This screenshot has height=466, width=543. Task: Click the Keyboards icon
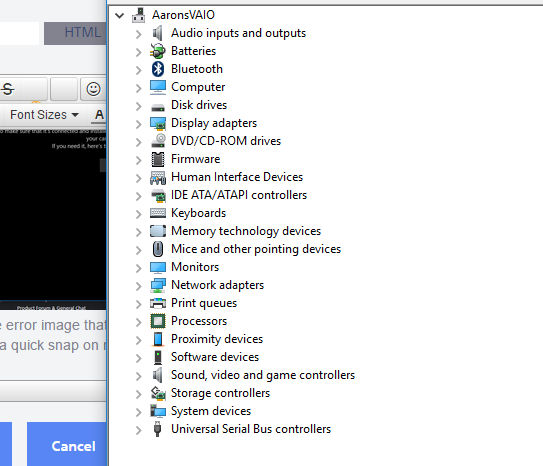158,213
